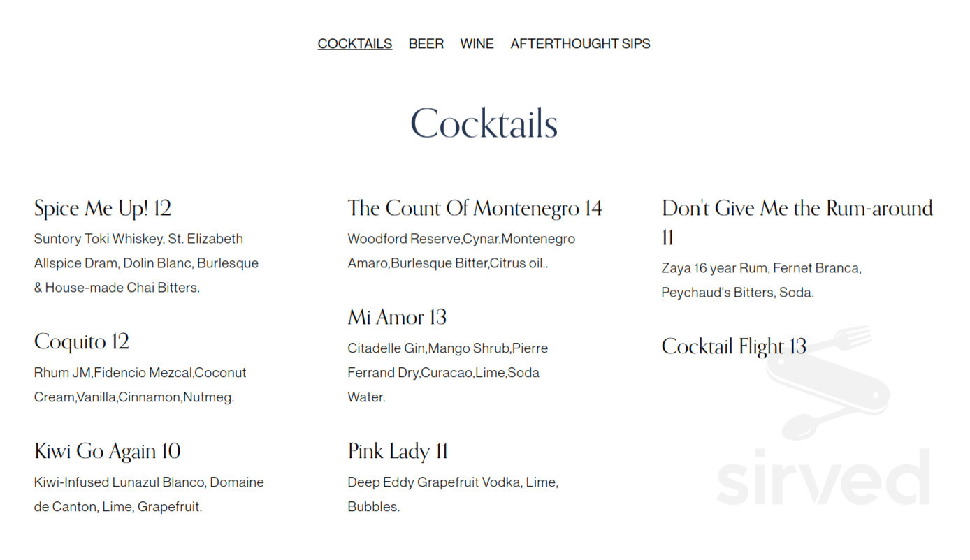This screenshot has height=560, width=970.
Task: Select the Spice Me Up! cocktail title
Action: click(102, 207)
